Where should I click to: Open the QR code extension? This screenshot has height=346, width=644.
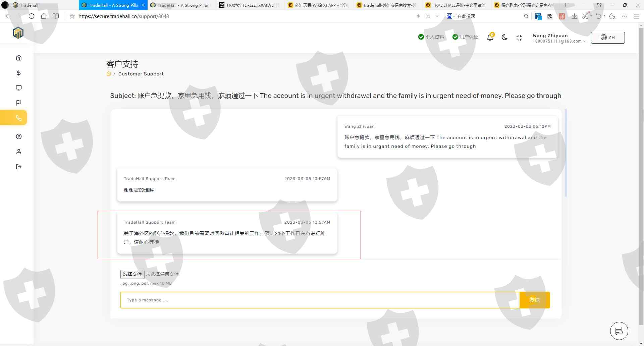550,16
